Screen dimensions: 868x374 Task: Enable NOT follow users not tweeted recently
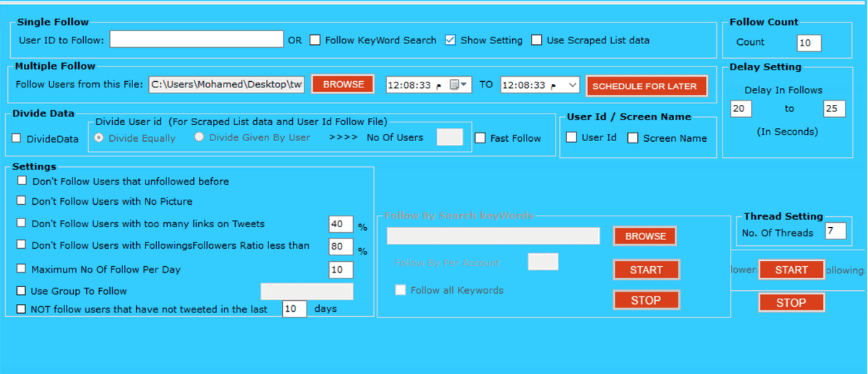[x=21, y=309]
